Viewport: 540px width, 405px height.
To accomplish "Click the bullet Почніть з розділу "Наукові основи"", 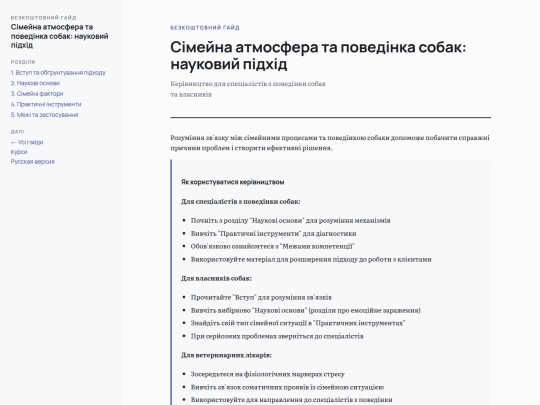I will 290,220.
